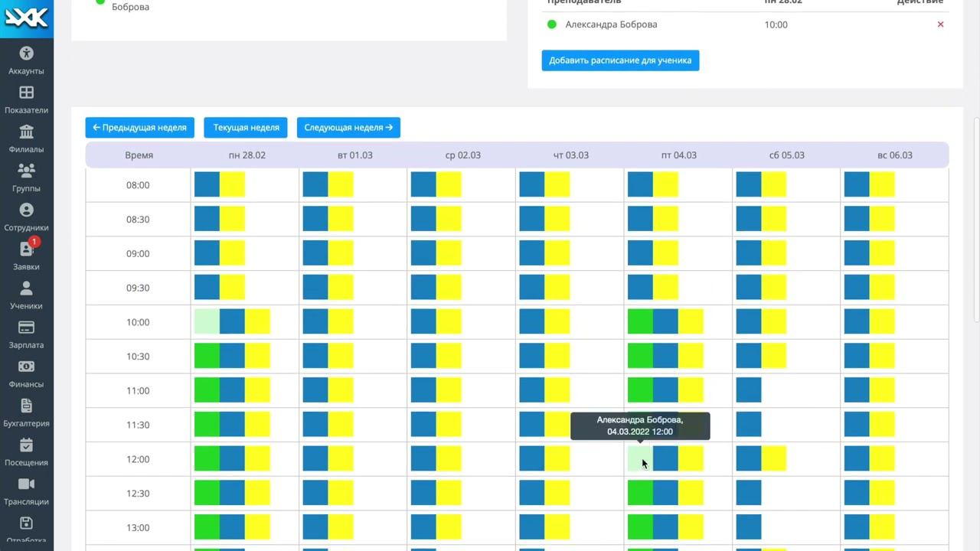Select green slot Friday 04.03 at 10:00
980x551 pixels.
pos(640,322)
